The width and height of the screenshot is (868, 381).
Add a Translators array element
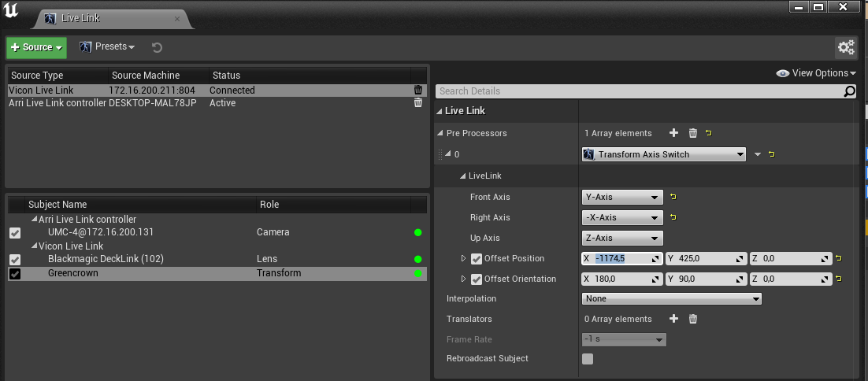tap(673, 319)
